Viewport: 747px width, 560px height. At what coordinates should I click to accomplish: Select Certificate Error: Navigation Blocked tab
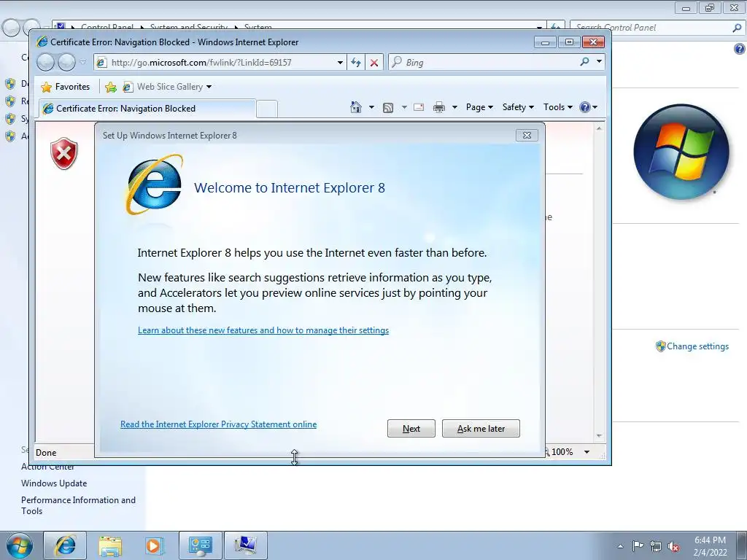(x=147, y=109)
